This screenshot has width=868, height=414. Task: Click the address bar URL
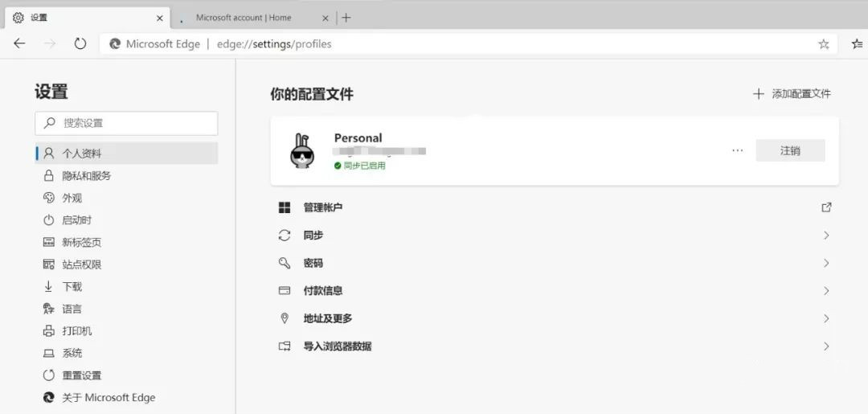pyautogui.click(x=274, y=44)
